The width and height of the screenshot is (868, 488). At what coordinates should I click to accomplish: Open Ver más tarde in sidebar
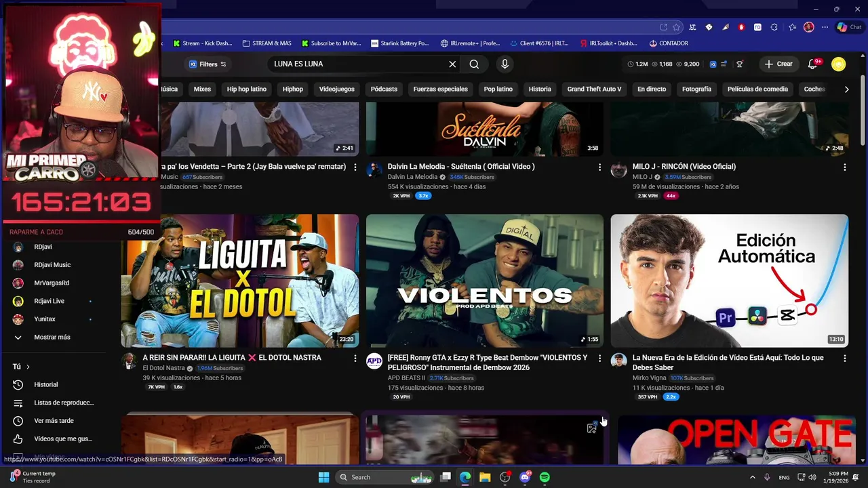[x=54, y=421]
